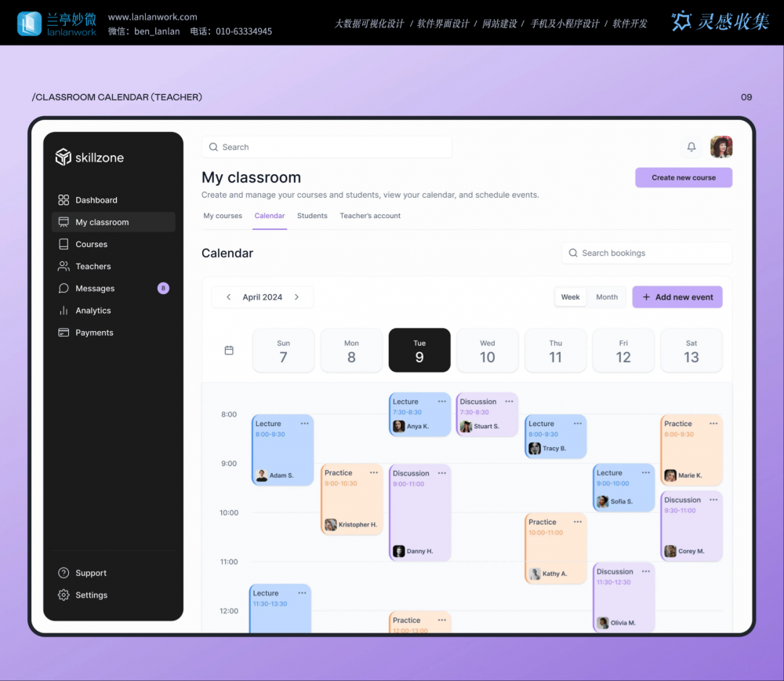Click the Create new course button
Viewport: 784px width, 681px height.
pyautogui.click(x=684, y=177)
